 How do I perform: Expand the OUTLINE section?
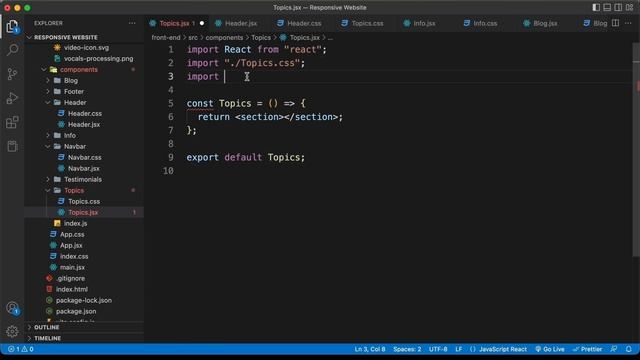point(47,327)
